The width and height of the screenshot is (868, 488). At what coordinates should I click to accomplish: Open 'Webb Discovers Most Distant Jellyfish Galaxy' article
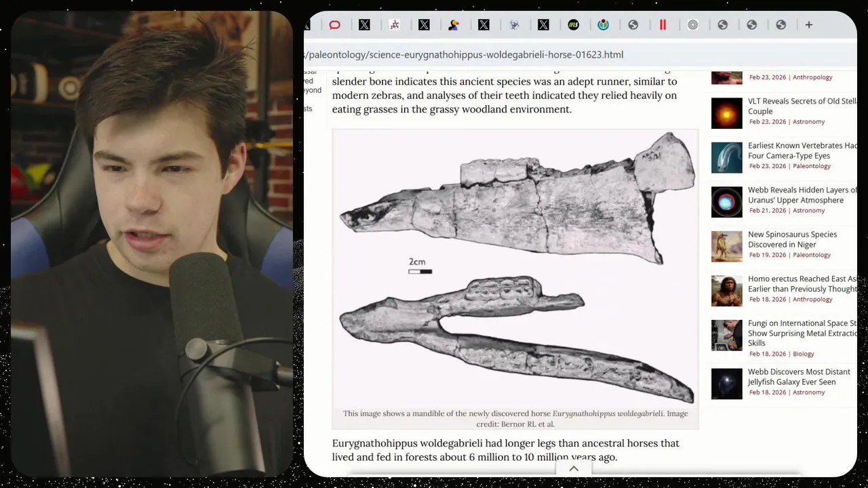coord(800,377)
